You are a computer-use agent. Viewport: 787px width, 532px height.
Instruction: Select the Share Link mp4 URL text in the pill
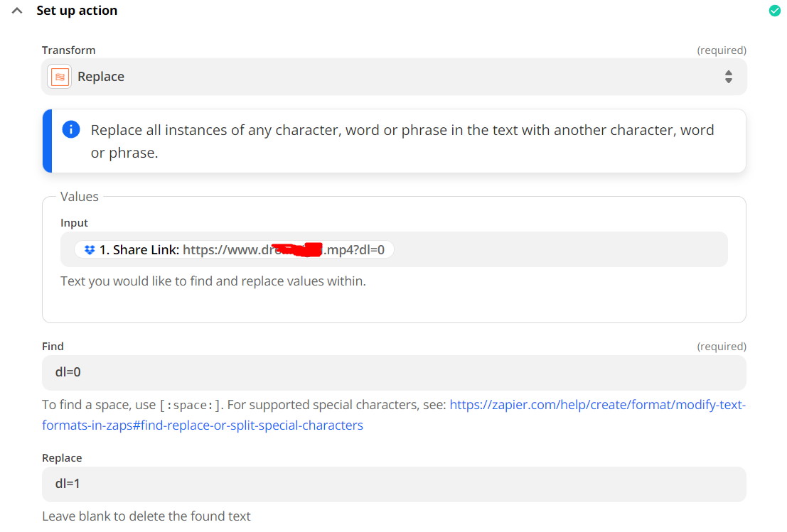pyautogui.click(x=284, y=250)
